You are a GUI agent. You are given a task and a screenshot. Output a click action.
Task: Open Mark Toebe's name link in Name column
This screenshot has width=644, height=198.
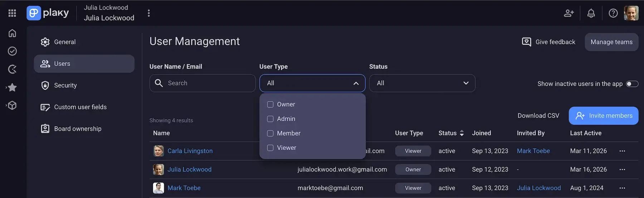tap(184, 188)
